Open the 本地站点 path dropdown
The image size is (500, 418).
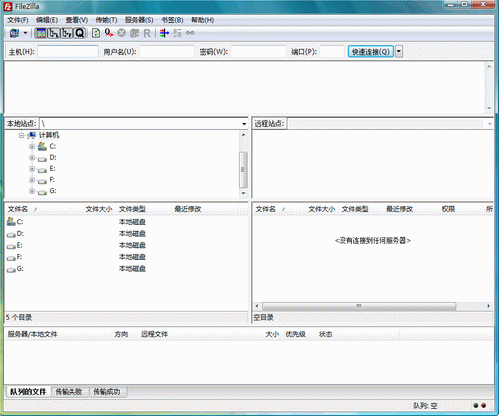tap(244, 124)
